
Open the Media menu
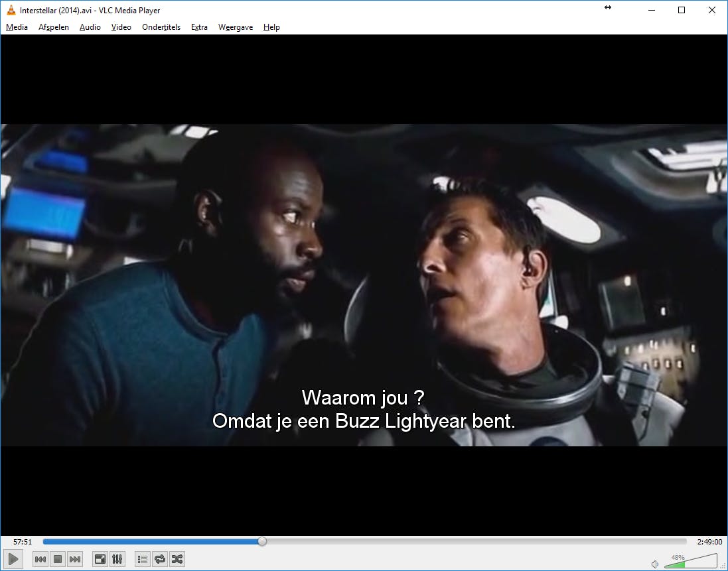coord(17,27)
